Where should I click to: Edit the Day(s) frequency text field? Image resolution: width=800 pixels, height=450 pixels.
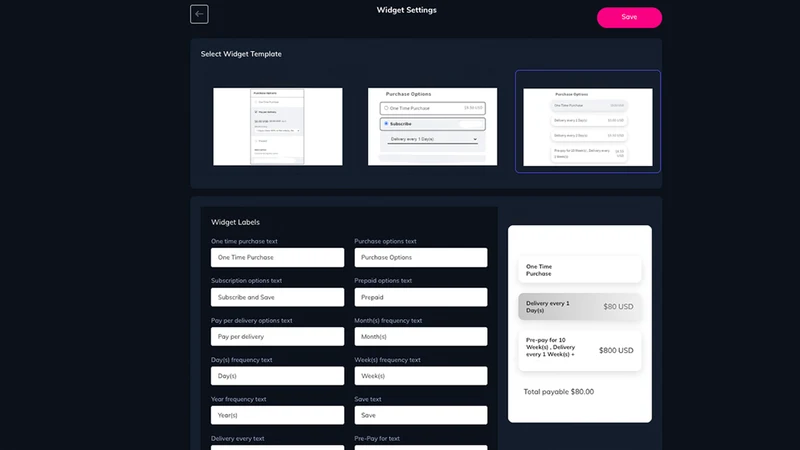[x=277, y=376]
